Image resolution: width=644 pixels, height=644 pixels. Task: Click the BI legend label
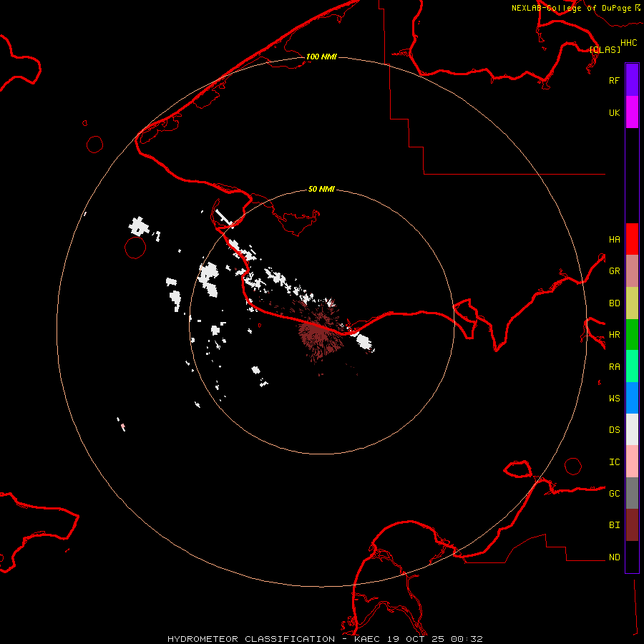pyautogui.click(x=614, y=525)
